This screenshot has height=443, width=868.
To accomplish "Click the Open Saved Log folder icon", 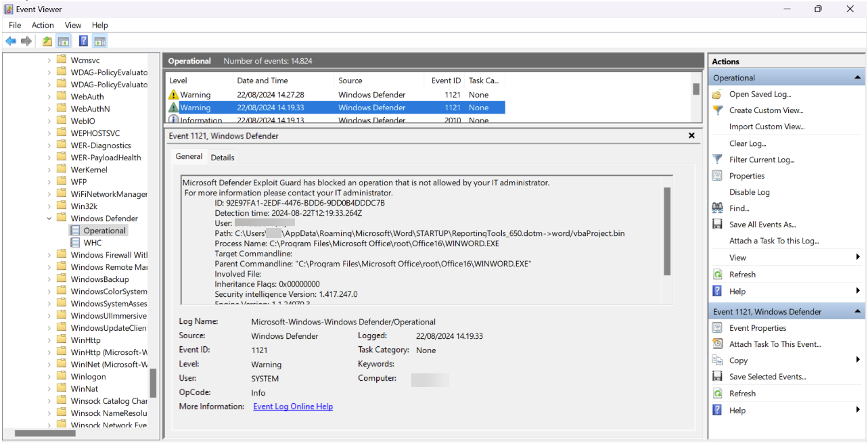I will [x=718, y=94].
